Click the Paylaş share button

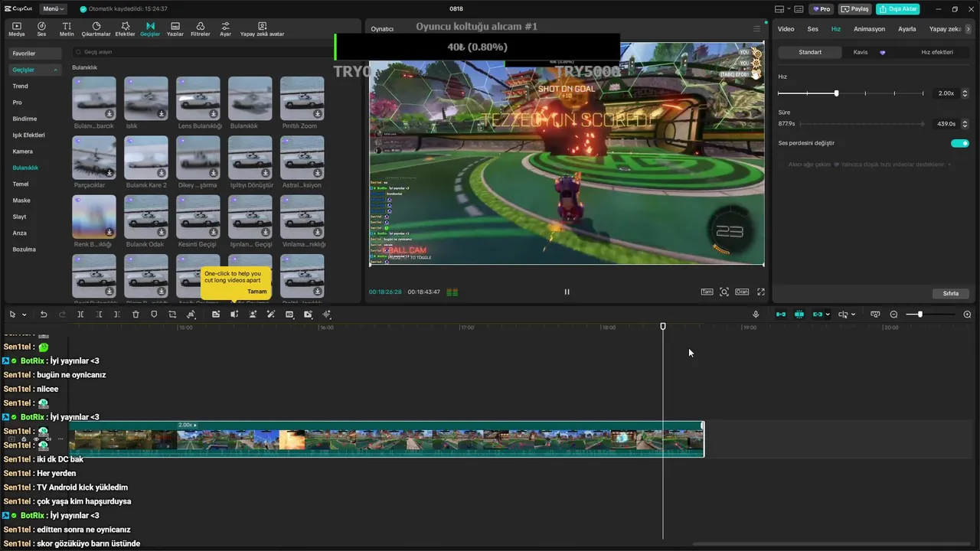855,9
